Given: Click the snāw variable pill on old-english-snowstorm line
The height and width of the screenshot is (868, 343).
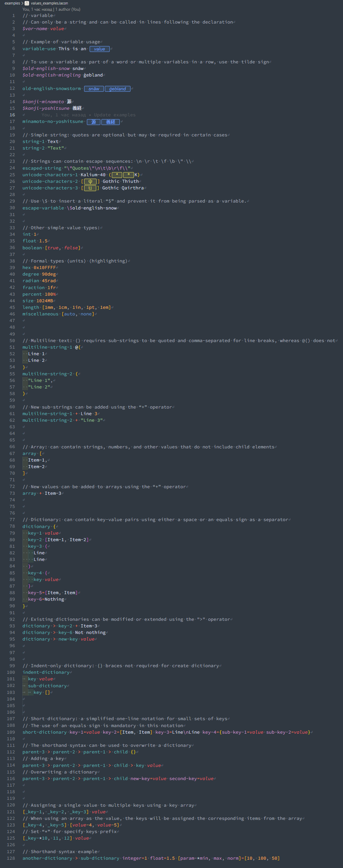Looking at the screenshot, I should (x=93, y=89).
